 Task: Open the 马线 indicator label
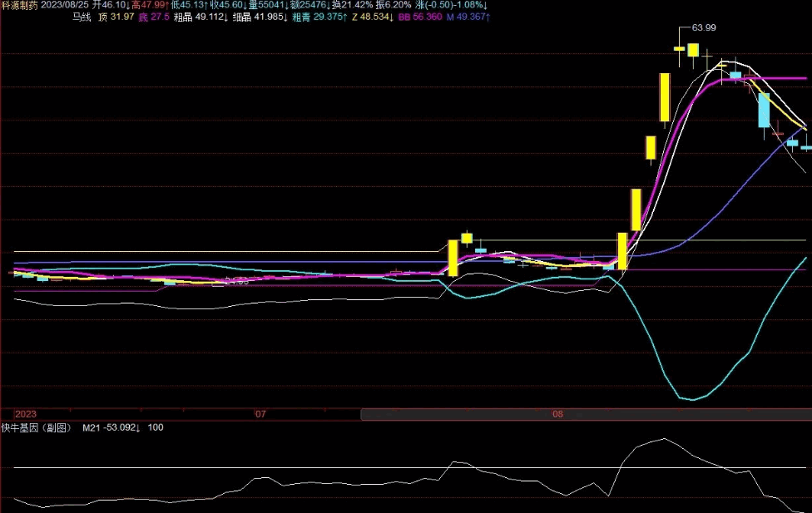82,17
